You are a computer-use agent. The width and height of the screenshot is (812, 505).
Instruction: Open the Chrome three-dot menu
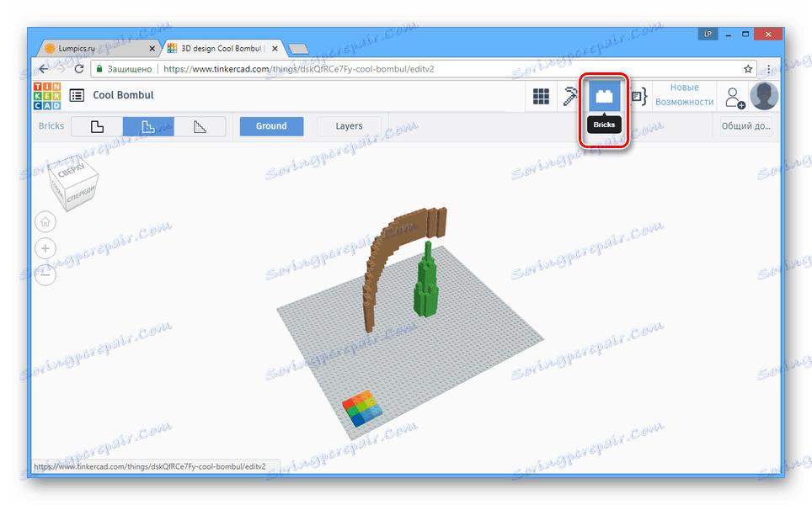coord(769,69)
